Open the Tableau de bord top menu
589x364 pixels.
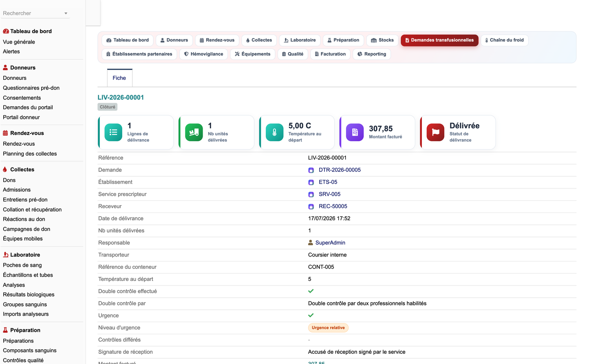[x=128, y=40]
